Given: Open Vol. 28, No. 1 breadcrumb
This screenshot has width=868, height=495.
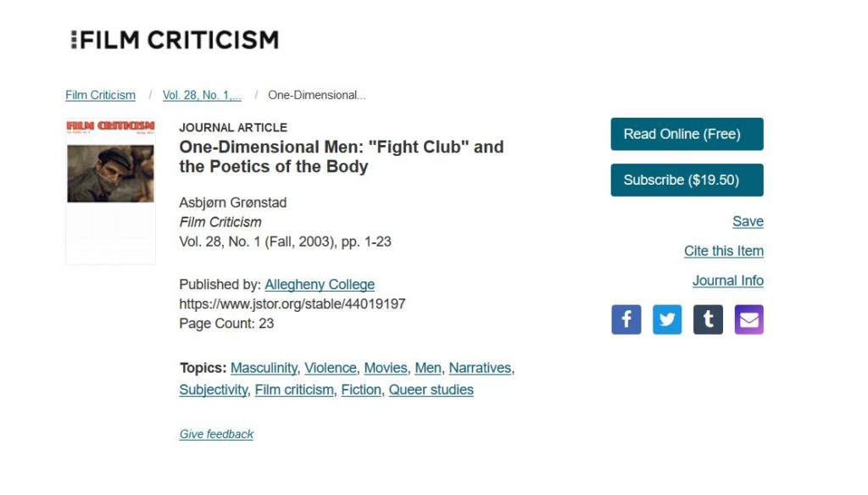Looking at the screenshot, I should click(x=202, y=95).
